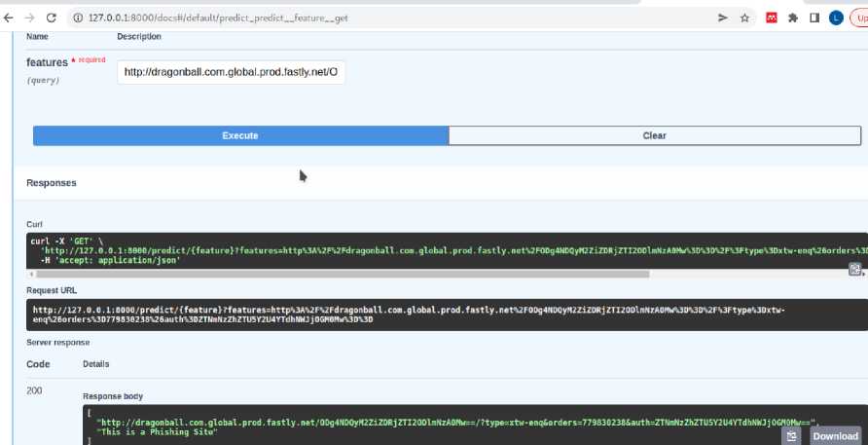Select the -H 'accept: application/json' line
Viewport: 868px width, 445px height.
[111, 259]
